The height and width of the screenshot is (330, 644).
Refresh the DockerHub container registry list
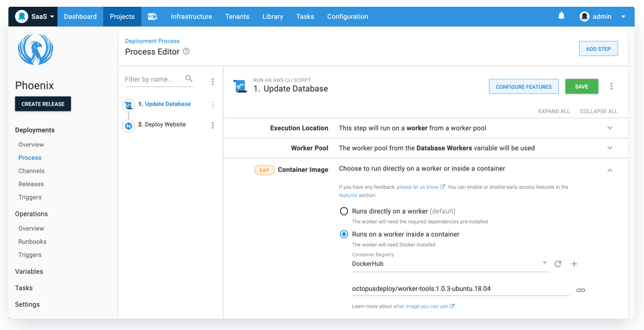click(x=557, y=263)
